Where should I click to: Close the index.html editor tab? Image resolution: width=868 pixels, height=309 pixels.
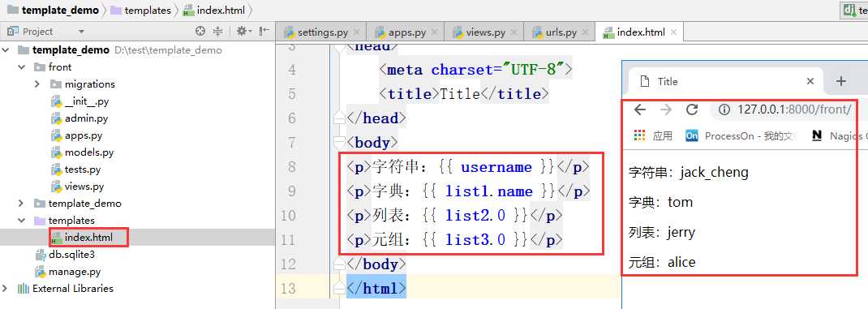[673, 32]
